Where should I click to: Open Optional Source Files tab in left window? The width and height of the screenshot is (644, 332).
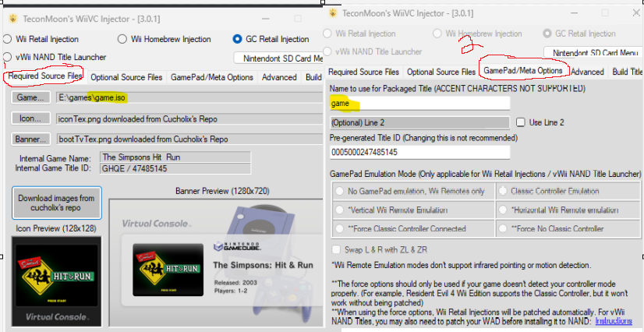(126, 77)
